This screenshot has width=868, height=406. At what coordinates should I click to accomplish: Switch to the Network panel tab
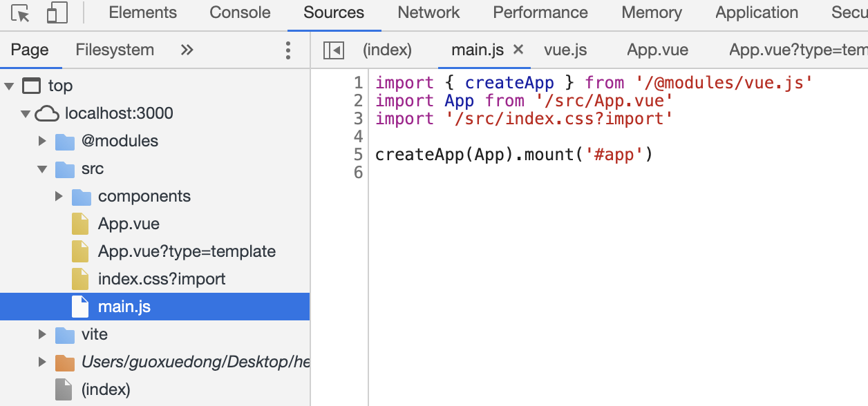pyautogui.click(x=428, y=12)
